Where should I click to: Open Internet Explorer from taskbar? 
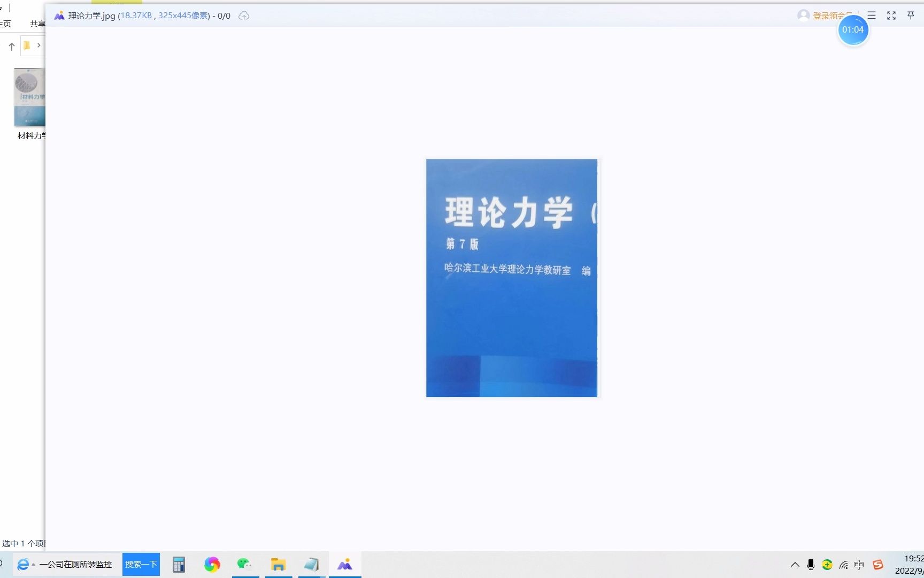point(23,565)
